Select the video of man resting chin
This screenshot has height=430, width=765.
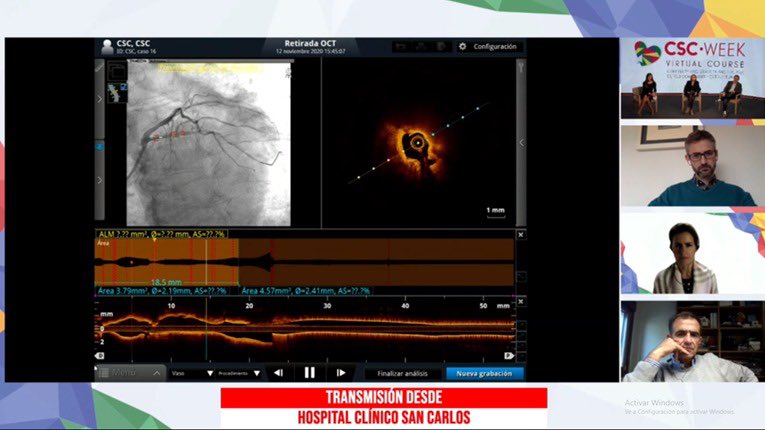point(693,341)
